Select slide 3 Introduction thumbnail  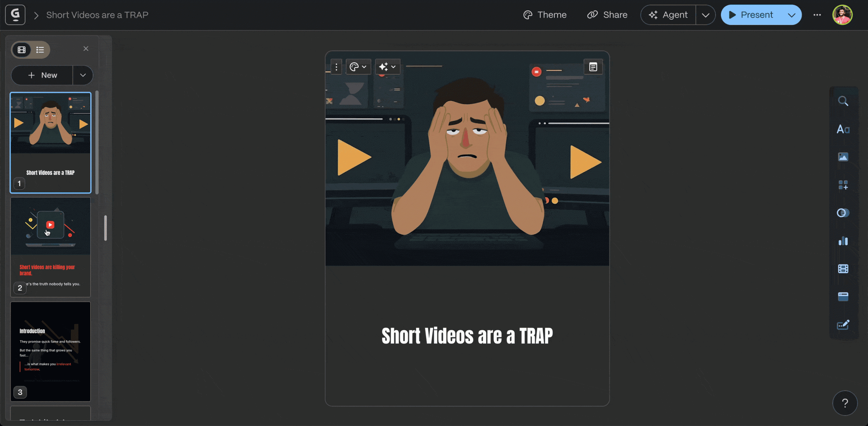tap(51, 351)
